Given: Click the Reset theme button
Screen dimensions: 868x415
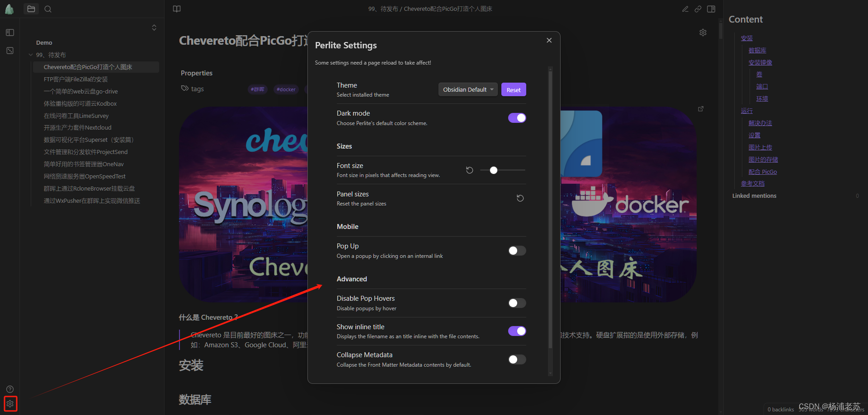Looking at the screenshot, I should pos(514,89).
